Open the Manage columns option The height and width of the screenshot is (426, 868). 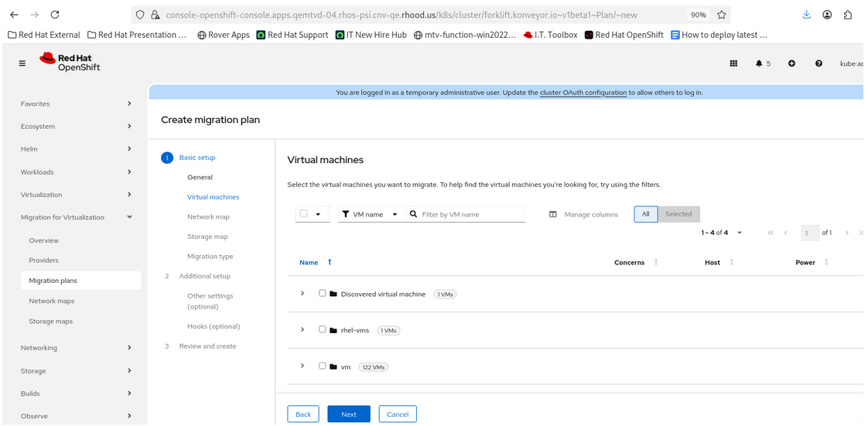pos(583,214)
